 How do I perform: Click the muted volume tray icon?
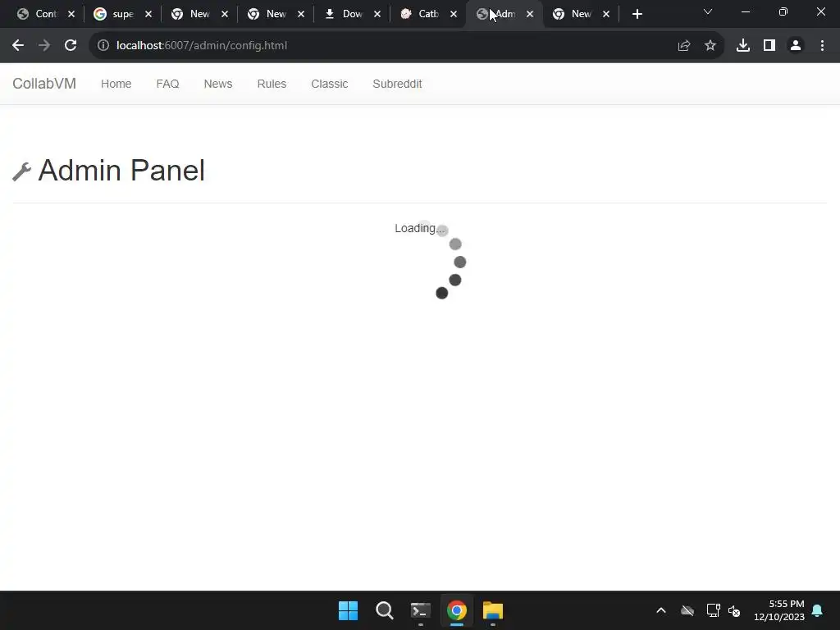(734, 610)
